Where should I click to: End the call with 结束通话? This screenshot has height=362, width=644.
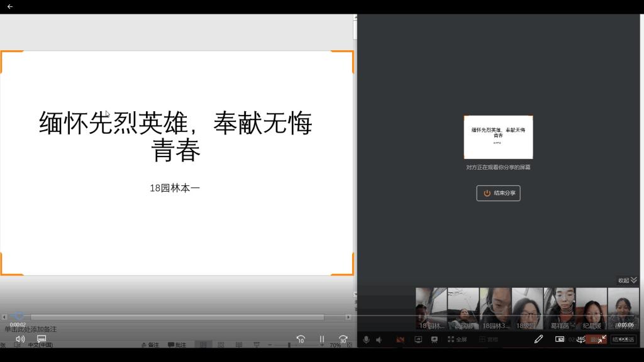pos(623,339)
